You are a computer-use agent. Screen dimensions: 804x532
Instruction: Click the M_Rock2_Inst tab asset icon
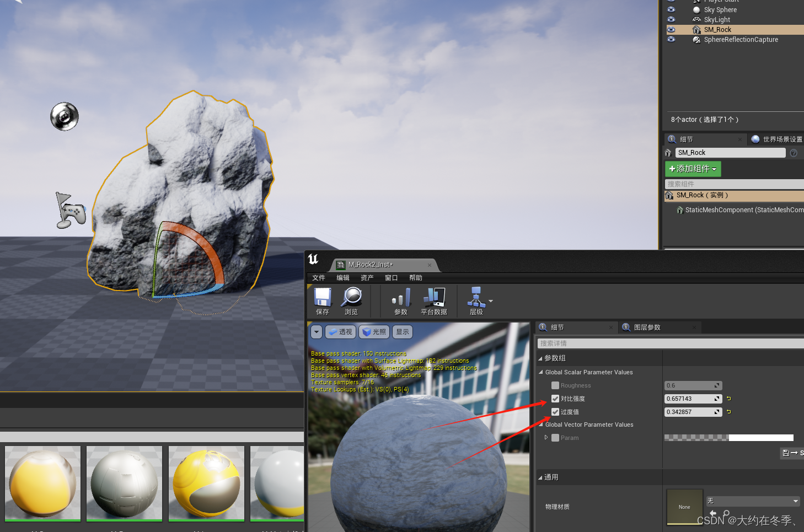341,265
